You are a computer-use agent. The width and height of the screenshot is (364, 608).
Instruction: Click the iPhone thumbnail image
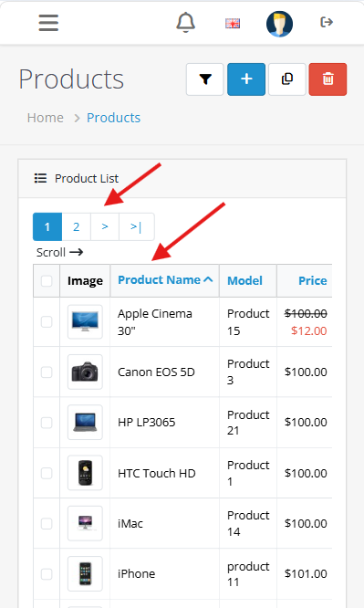click(x=85, y=574)
